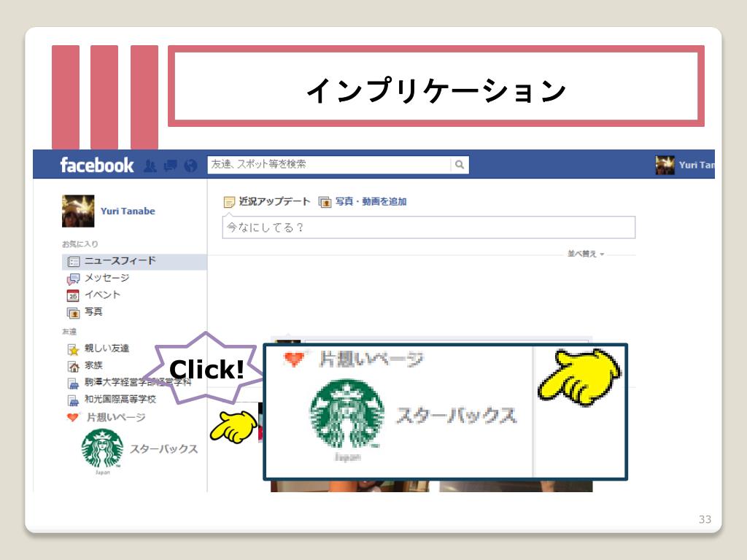Click top bar profile thumbnail

(665, 165)
